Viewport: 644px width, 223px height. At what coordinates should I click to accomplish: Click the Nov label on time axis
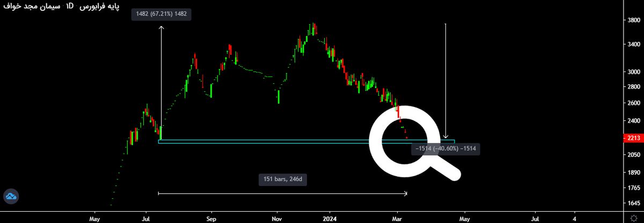[276, 219]
